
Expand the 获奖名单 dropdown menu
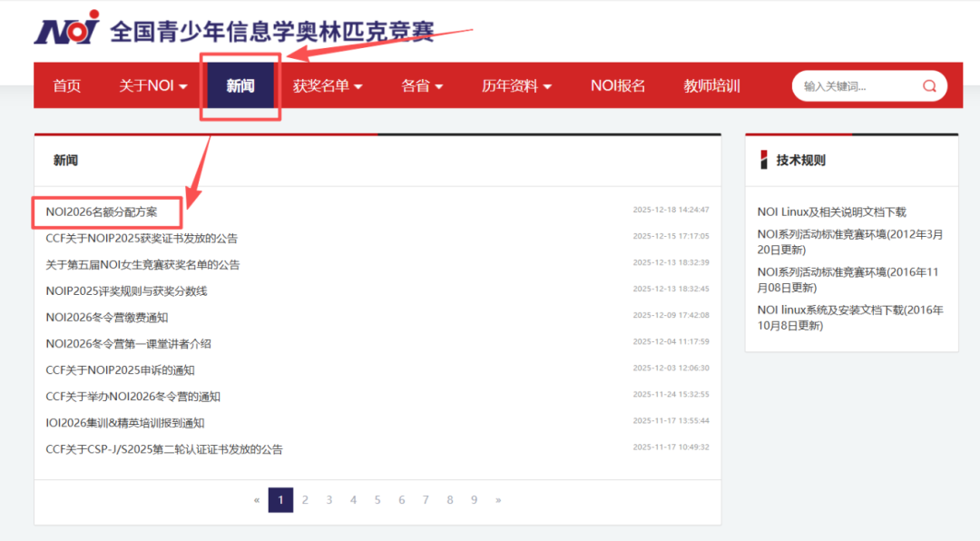pos(327,86)
